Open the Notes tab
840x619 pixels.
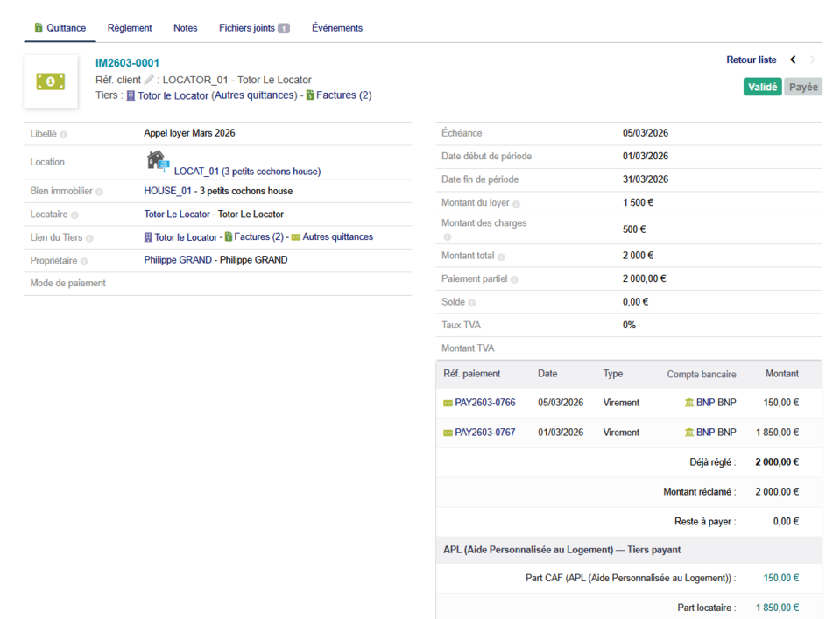[185, 28]
